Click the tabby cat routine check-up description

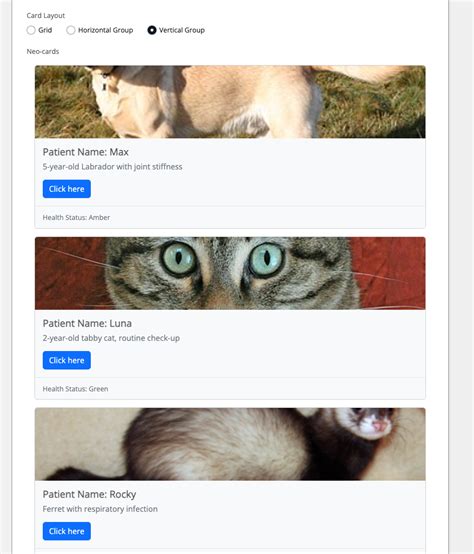(x=111, y=338)
